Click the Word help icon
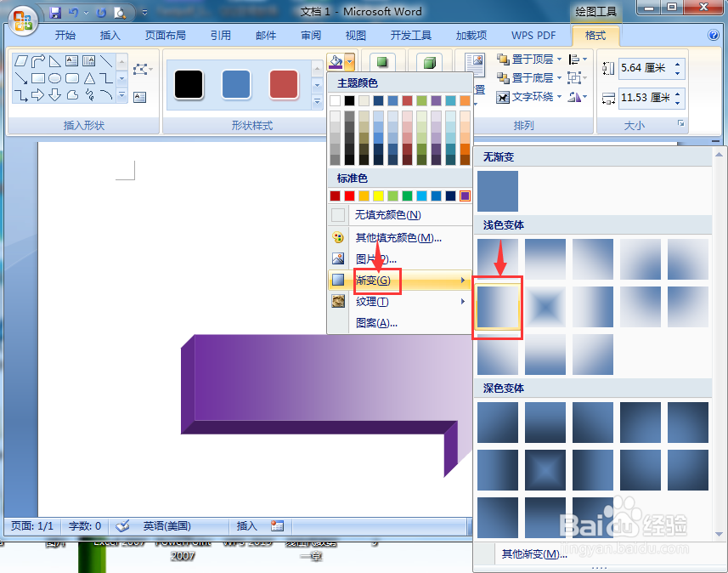This screenshot has width=728, height=573. (714, 35)
